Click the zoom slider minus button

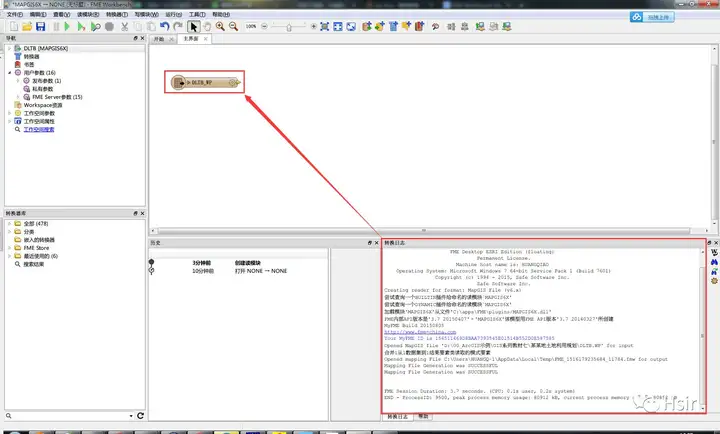point(264,27)
